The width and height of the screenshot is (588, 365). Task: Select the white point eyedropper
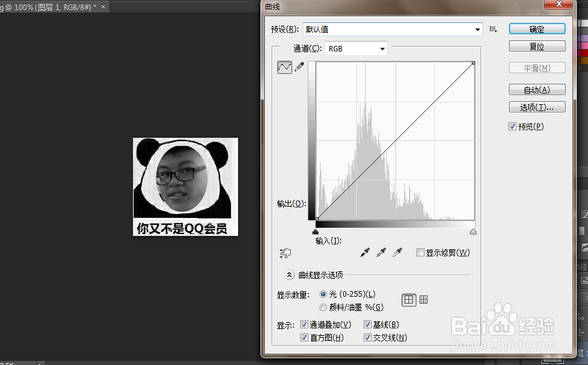(398, 252)
